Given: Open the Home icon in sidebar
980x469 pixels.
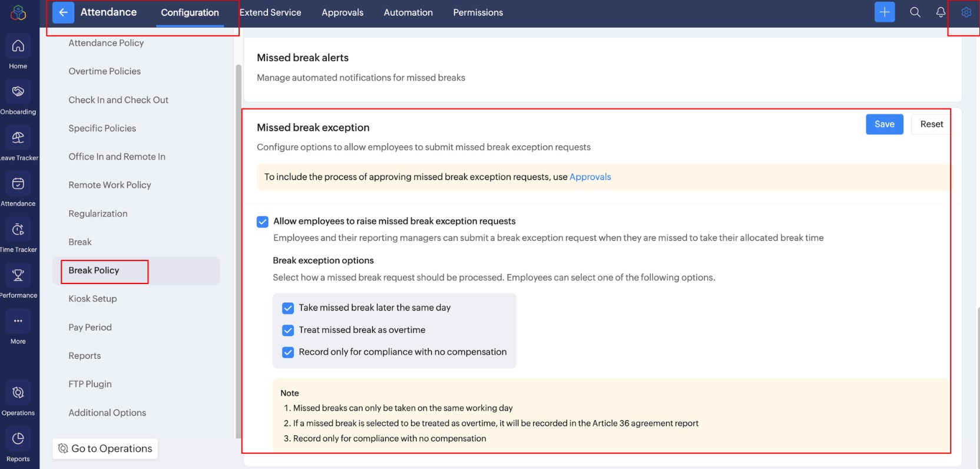Looking at the screenshot, I should (18, 47).
